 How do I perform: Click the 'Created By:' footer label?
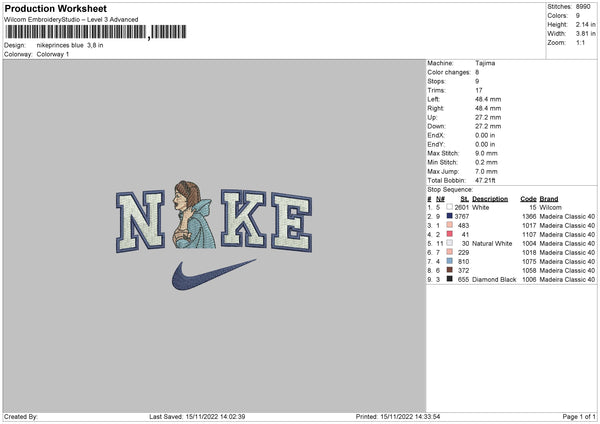(x=21, y=416)
